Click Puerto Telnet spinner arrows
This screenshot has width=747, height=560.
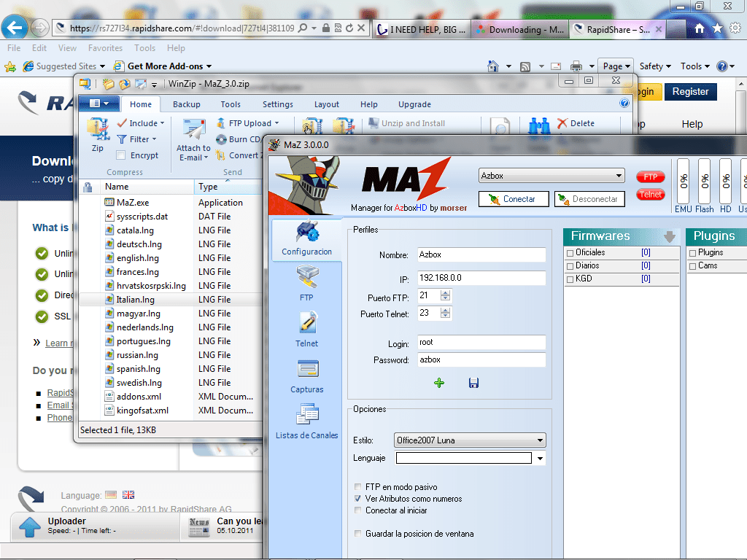click(x=445, y=313)
